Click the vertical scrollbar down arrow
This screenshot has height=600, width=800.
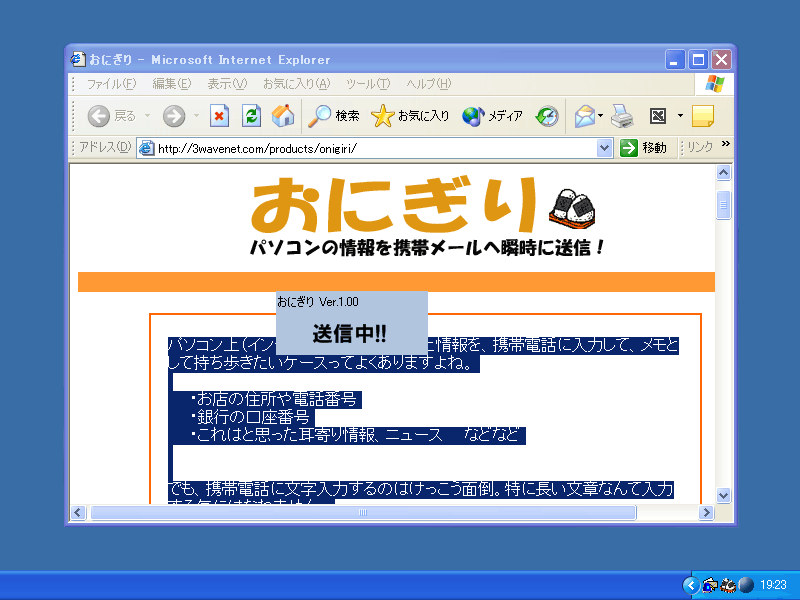pyautogui.click(x=723, y=495)
